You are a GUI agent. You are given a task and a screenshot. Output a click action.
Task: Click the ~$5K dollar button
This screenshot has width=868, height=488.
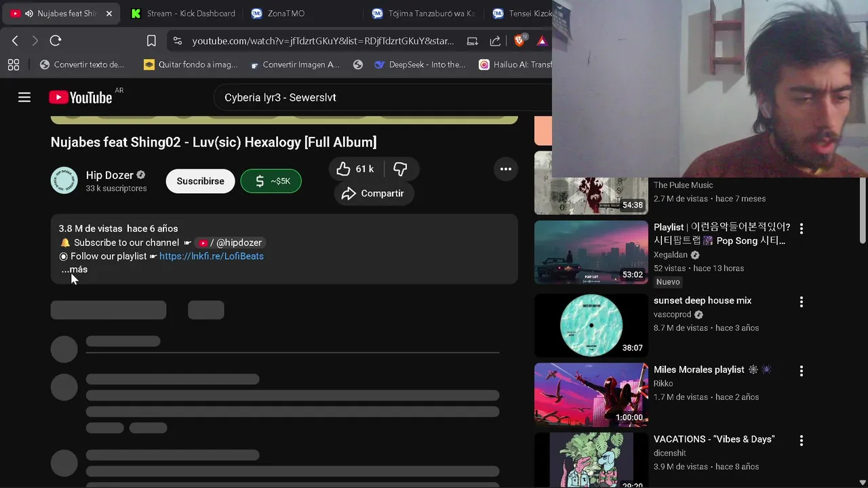click(x=271, y=181)
